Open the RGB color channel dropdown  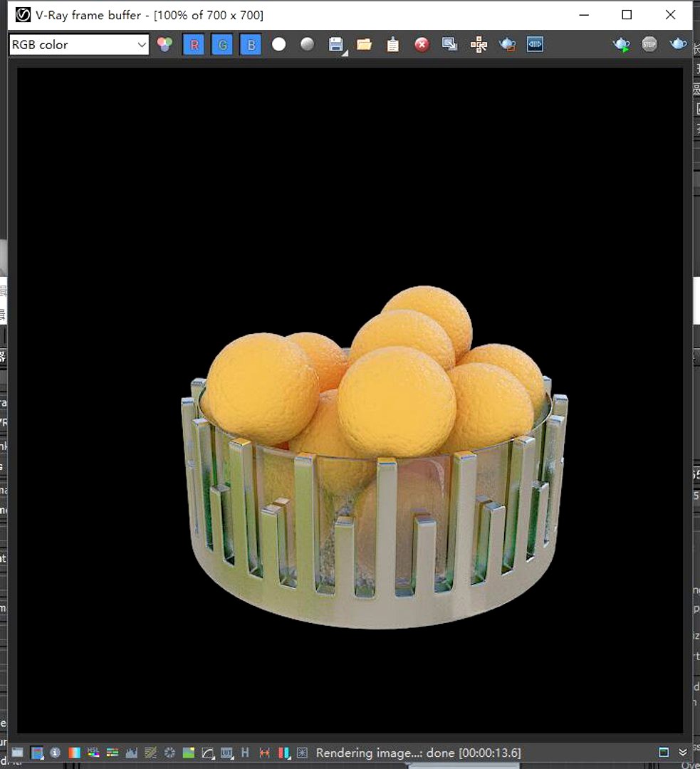pos(79,45)
